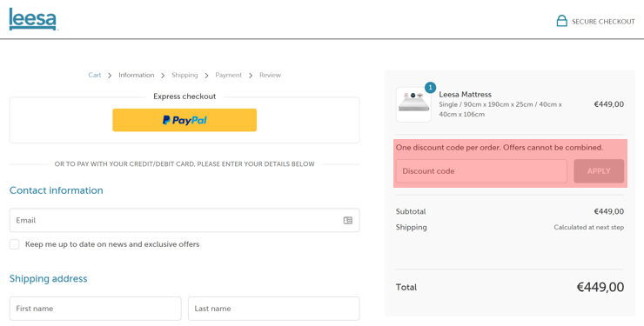This screenshot has height=326, width=644.
Task: Select the Shipping breadcrumb step
Action: pyautogui.click(x=184, y=75)
